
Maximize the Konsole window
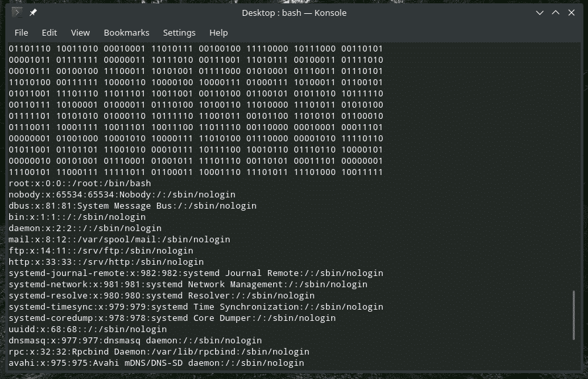(x=556, y=13)
